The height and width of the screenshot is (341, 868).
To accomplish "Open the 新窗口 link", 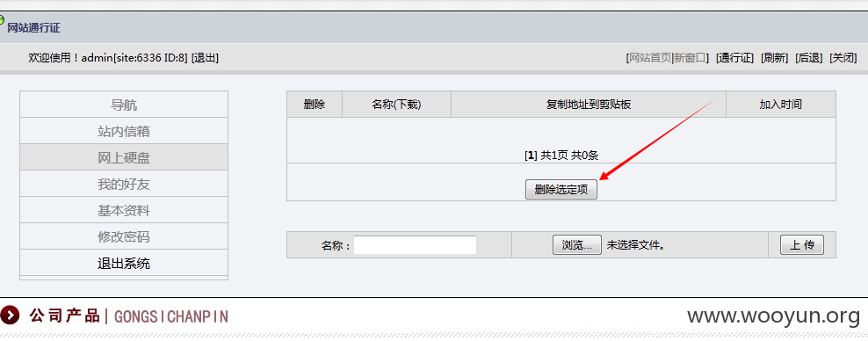I will (x=690, y=58).
